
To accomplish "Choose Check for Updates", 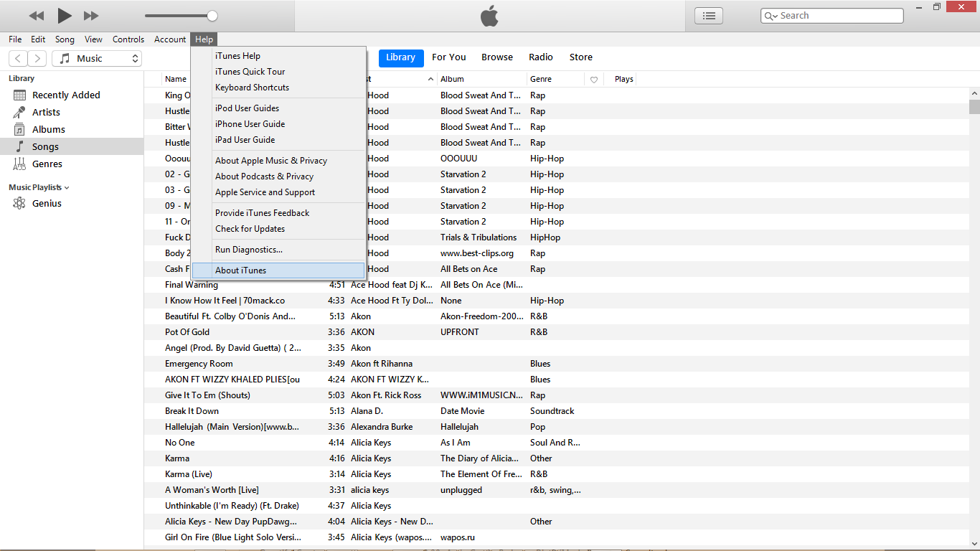I will point(278,229).
